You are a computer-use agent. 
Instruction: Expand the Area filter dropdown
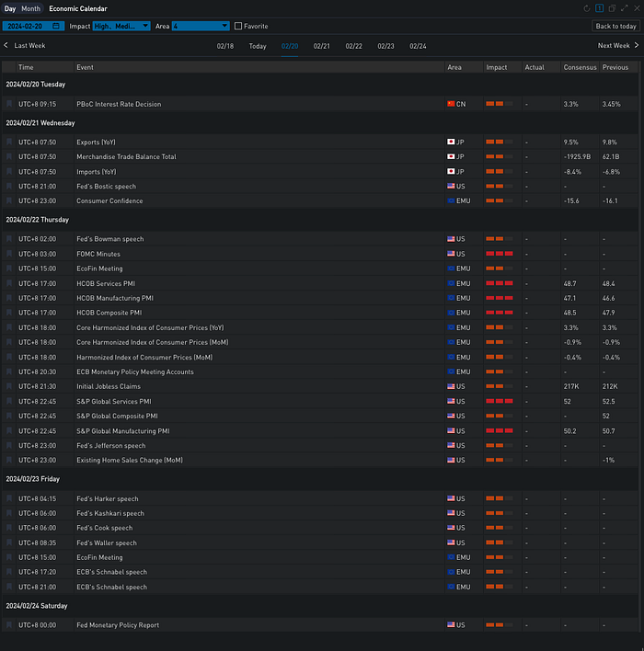pyautogui.click(x=201, y=27)
